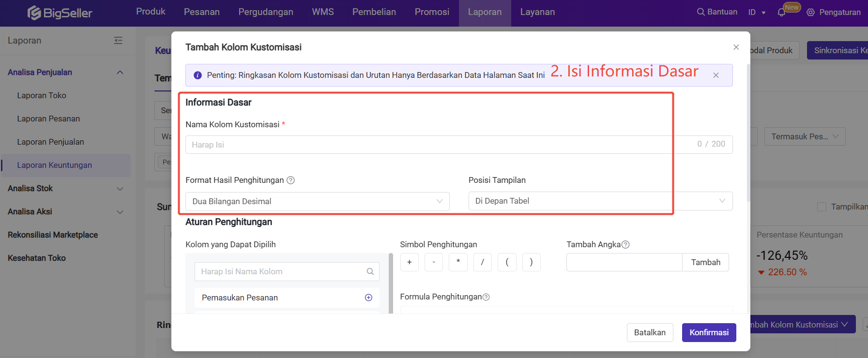This screenshot has width=868, height=358.
Task: Open Dua Bilangan Desimal format dropdown
Action: point(317,201)
